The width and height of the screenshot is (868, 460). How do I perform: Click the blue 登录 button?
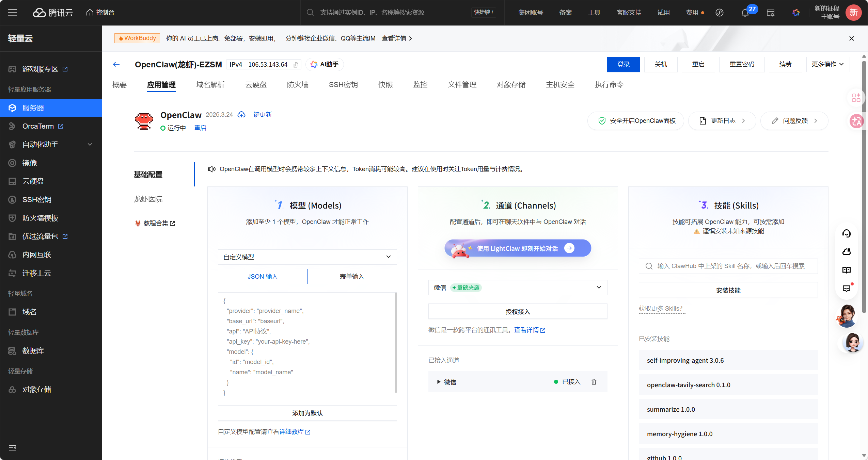(623, 64)
